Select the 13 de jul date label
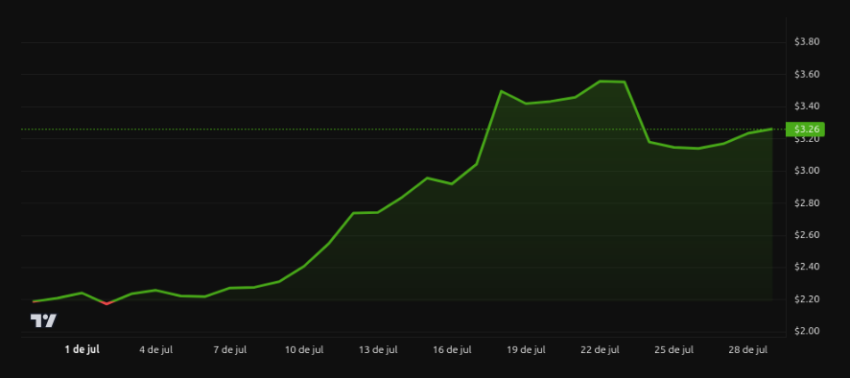 click(x=378, y=350)
